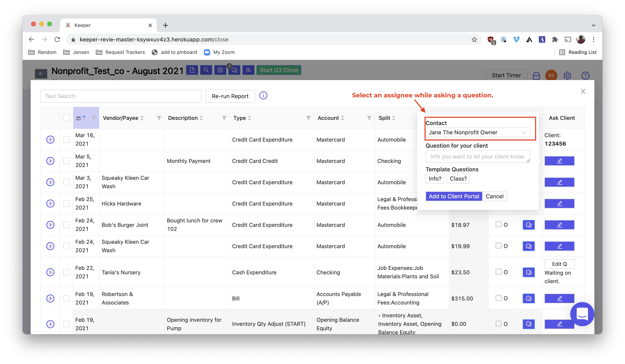Check row checkbox for Tania's Nursery
This screenshot has height=364, width=625.
(66, 272)
